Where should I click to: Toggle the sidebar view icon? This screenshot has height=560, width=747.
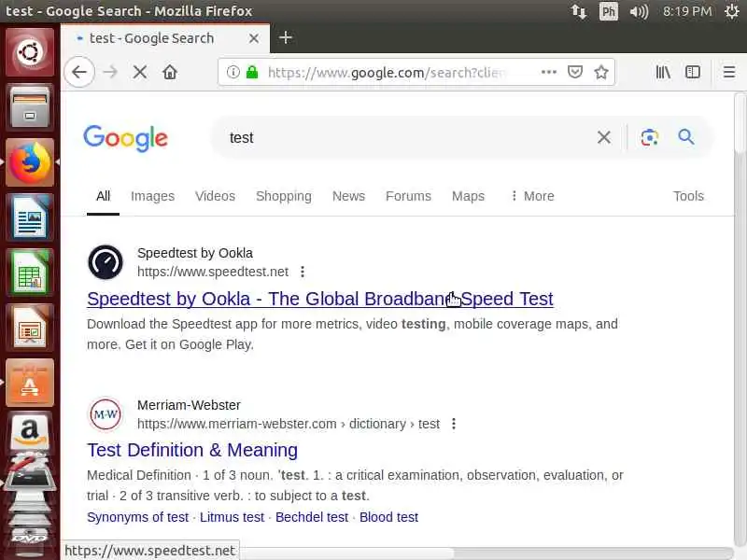(692, 72)
